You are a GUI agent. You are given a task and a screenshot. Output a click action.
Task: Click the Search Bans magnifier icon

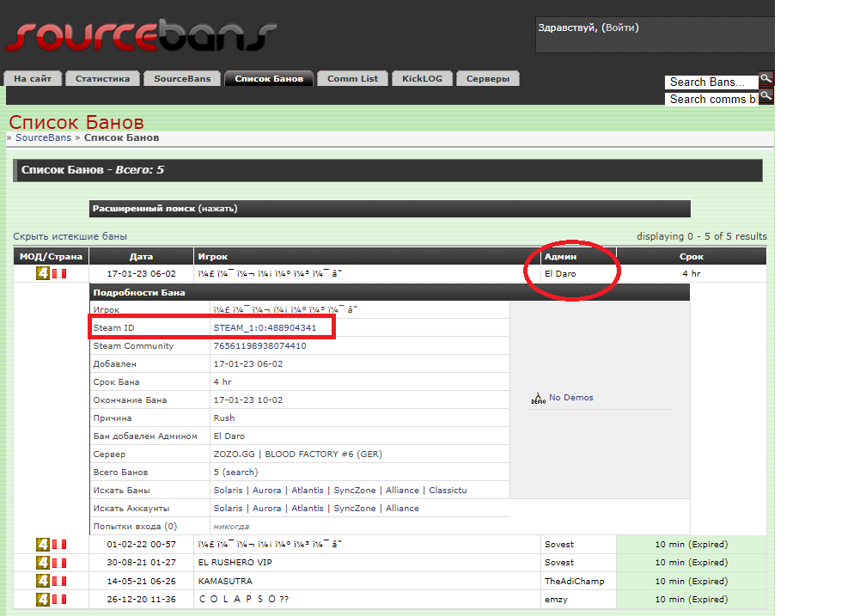tap(765, 79)
